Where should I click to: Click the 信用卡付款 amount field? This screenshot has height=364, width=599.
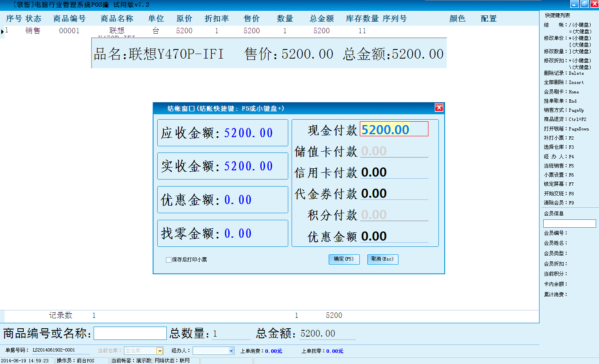point(394,172)
